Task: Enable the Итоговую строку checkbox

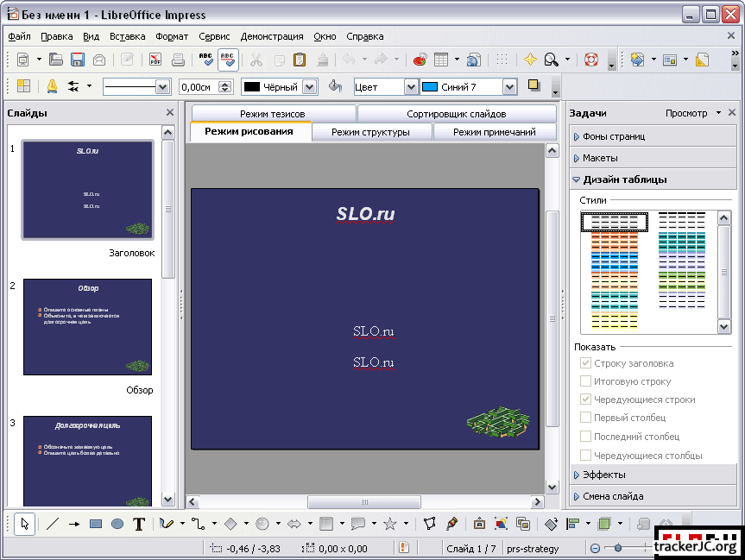Action: [586, 381]
